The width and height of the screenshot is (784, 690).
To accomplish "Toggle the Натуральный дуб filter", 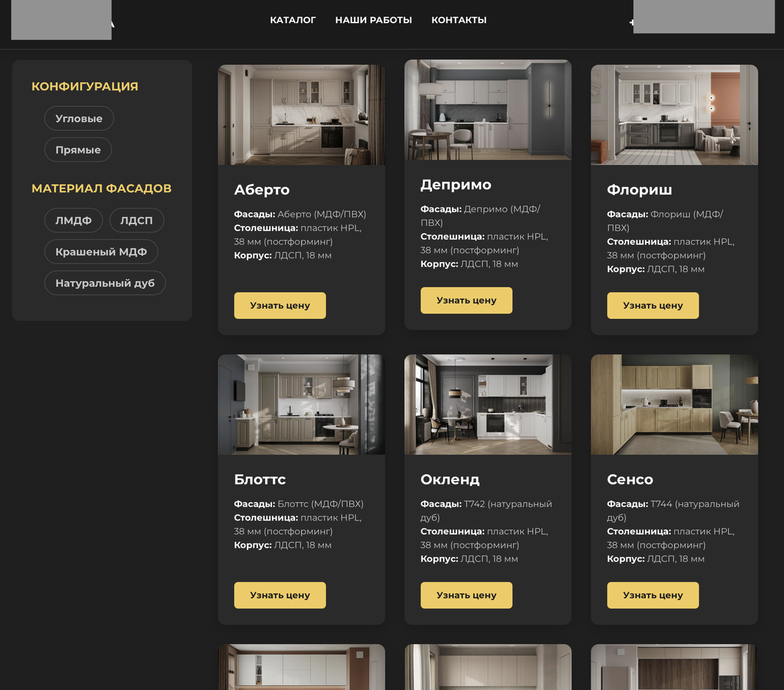I will click(x=105, y=283).
